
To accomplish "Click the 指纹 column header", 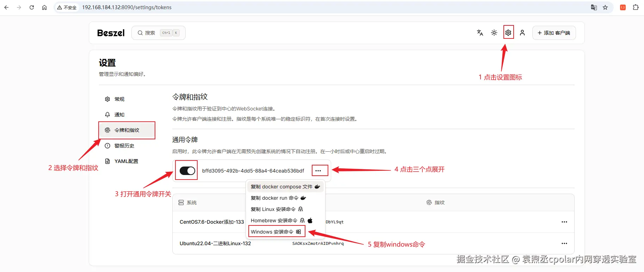I will [x=435, y=203].
